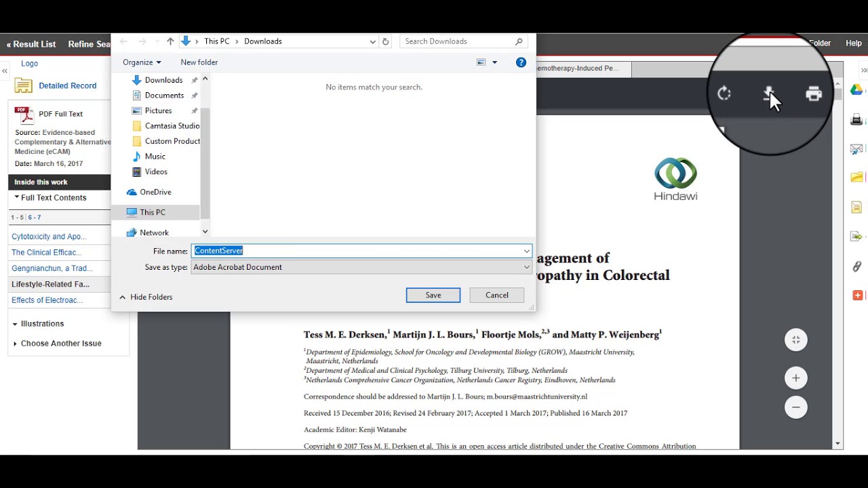This screenshot has height=488, width=868.
Task: Refresh the Downloads folder listing
Action: 385,41
